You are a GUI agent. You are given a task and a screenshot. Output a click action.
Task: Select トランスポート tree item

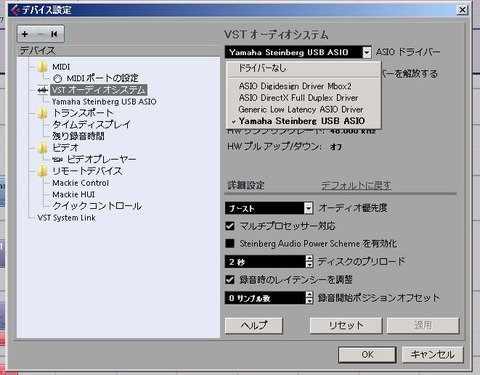point(83,113)
